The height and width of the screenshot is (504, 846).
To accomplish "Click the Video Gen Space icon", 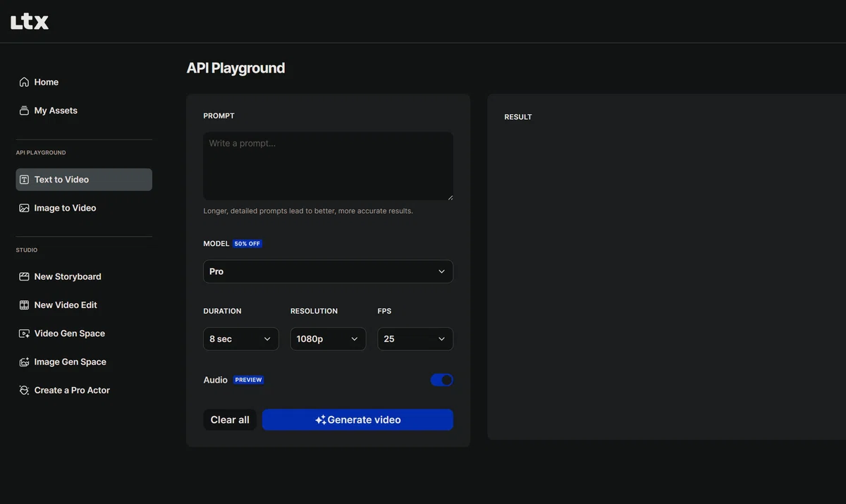I will [x=24, y=333].
